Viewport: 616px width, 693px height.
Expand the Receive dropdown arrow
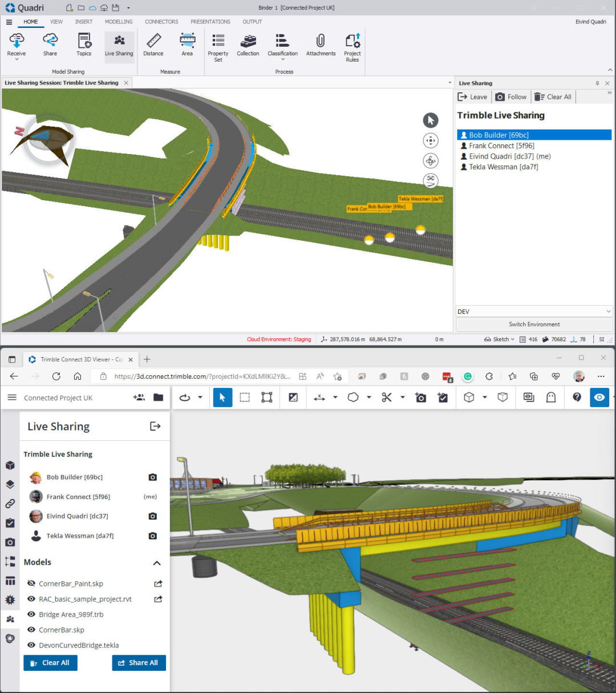[x=17, y=59]
